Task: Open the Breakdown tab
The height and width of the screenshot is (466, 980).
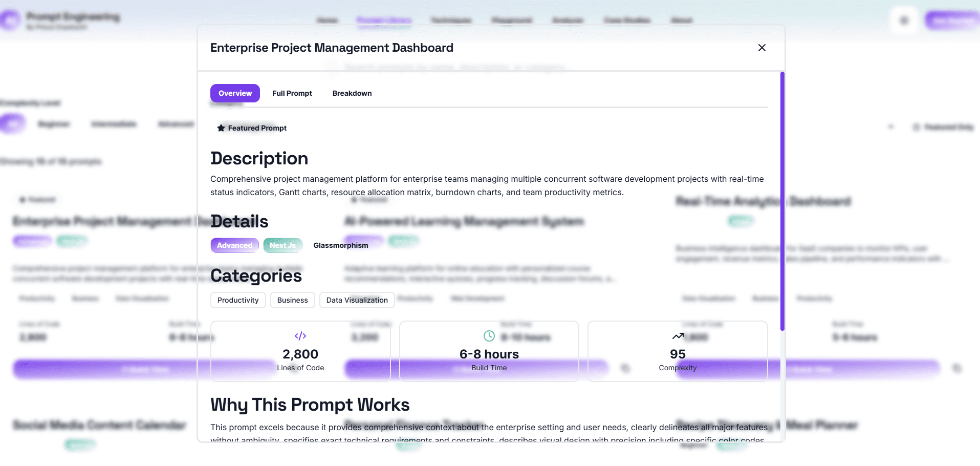Action: pyautogui.click(x=352, y=93)
